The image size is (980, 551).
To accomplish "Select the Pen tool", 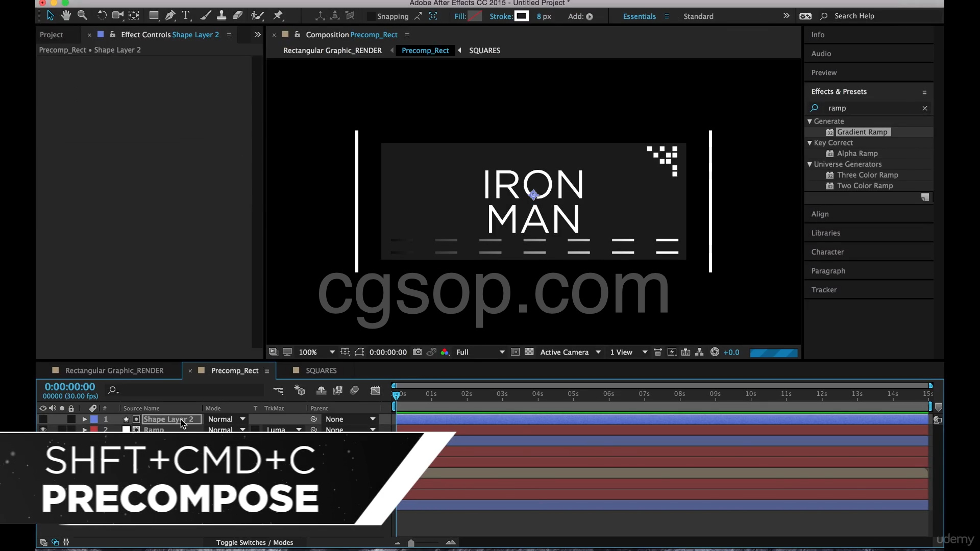I will tap(170, 16).
